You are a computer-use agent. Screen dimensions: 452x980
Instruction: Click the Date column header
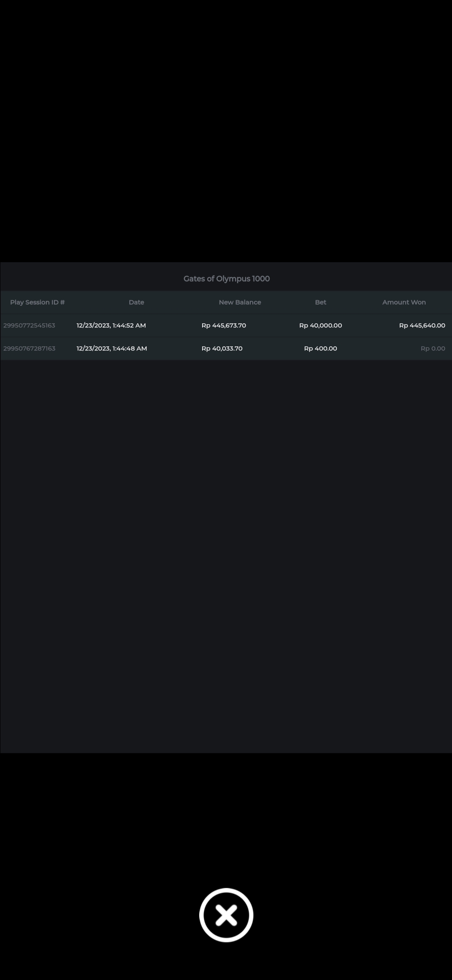click(x=136, y=302)
